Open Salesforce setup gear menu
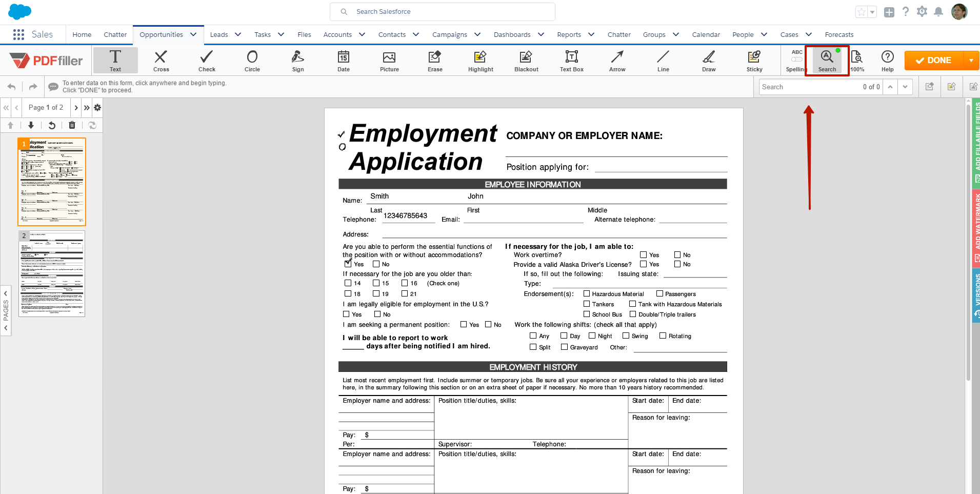 tap(922, 11)
